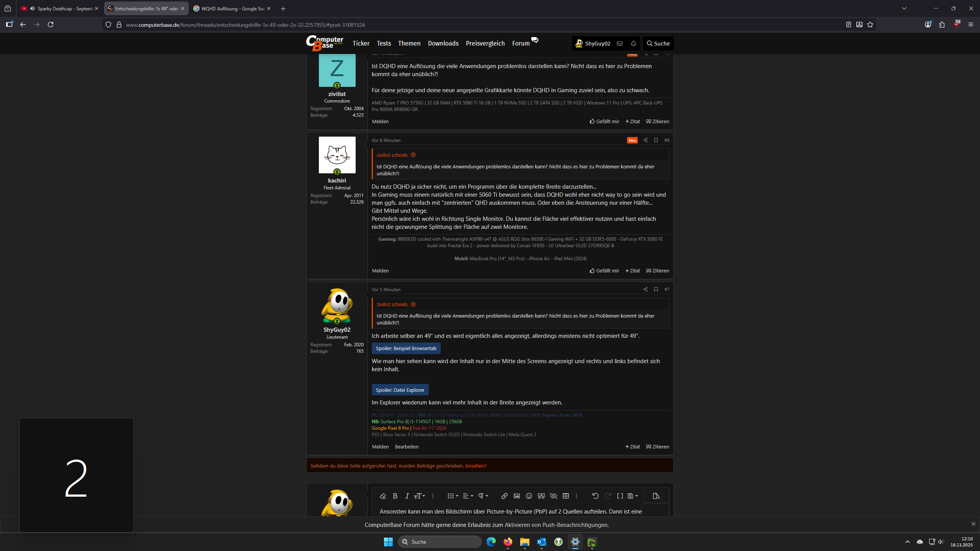Insert a table in the reply editor

point(565,496)
